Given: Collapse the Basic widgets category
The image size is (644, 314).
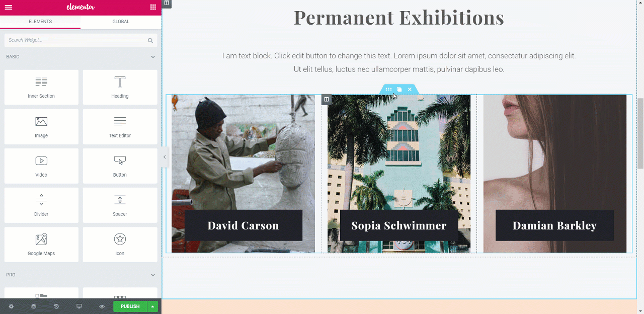Looking at the screenshot, I should [153, 57].
